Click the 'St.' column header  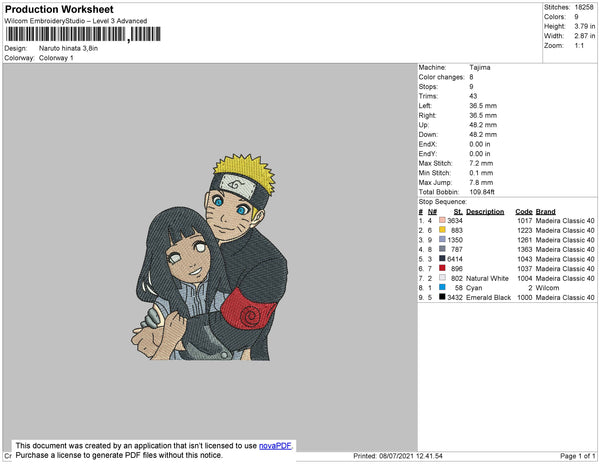click(x=458, y=212)
